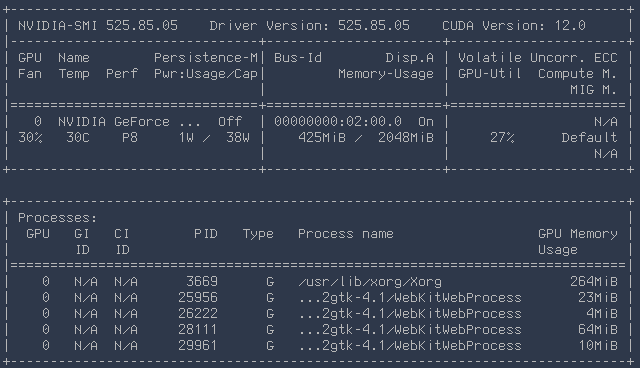The height and width of the screenshot is (368, 640).
Task: Click the GPU Memory column header
Action: pos(578,234)
